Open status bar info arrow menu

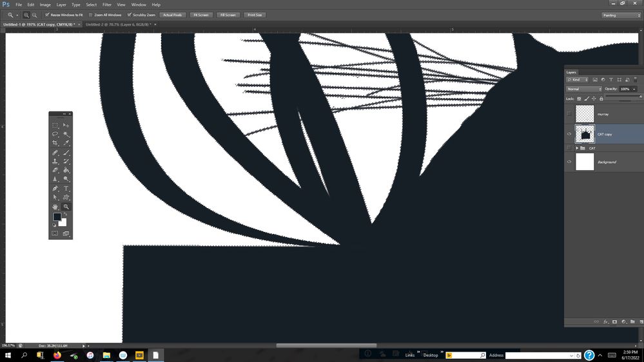click(84, 346)
